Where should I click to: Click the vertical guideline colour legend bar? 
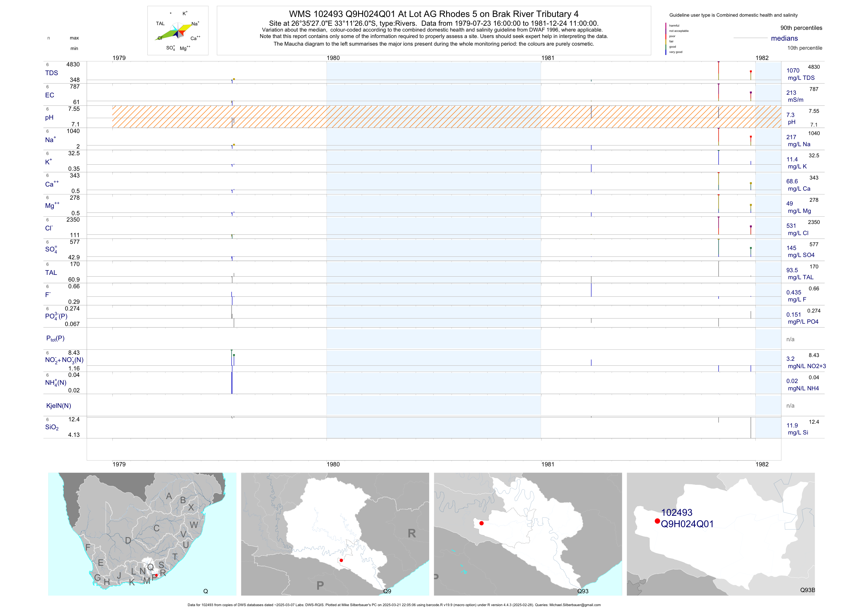[x=666, y=39]
